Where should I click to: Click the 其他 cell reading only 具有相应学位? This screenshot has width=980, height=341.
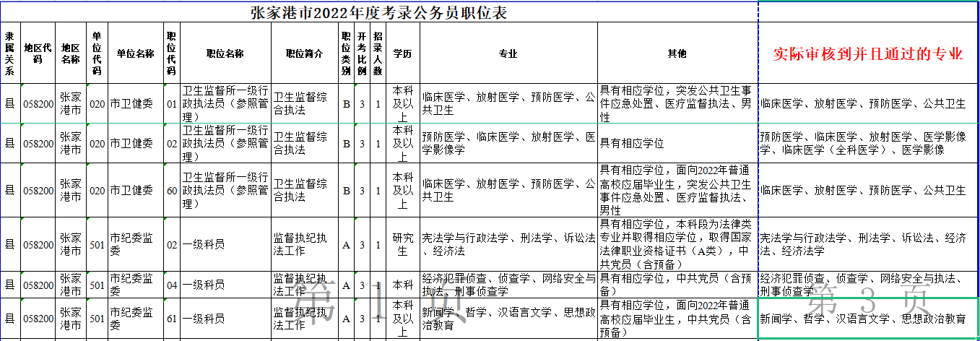point(677,143)
